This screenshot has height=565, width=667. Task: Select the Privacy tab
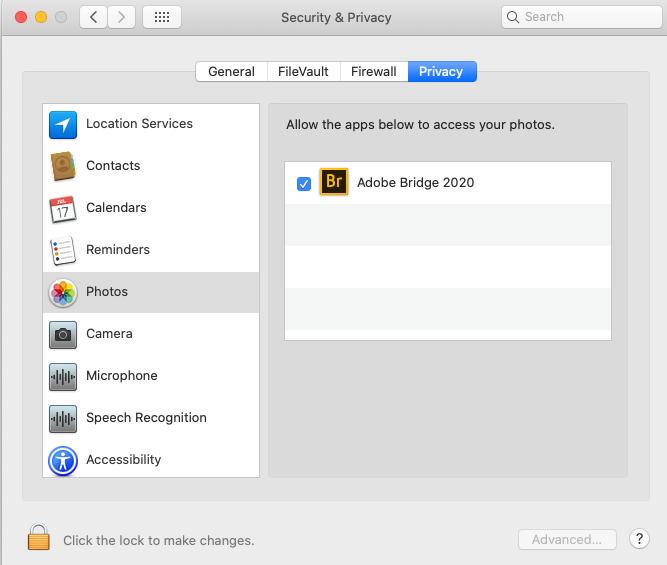[x=442, y=71]
